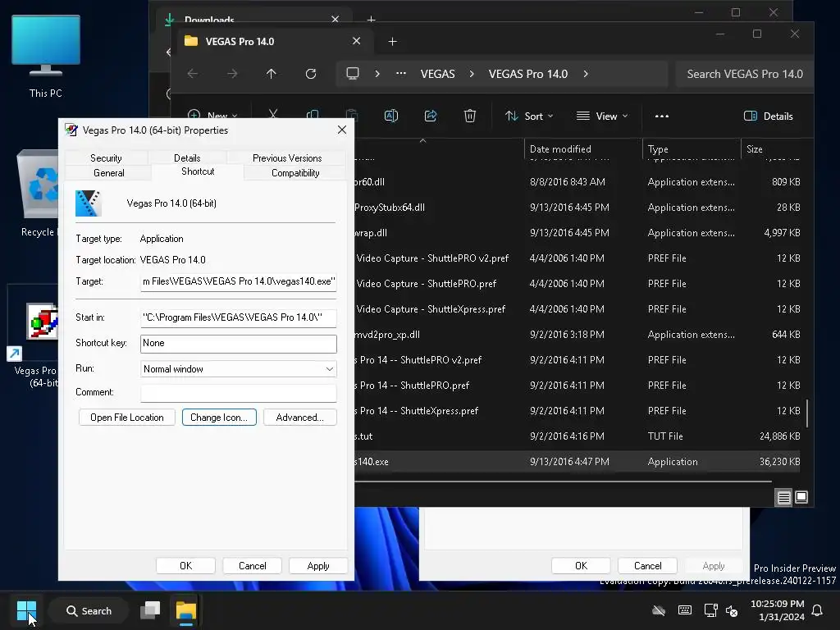Image resolution: width=840 pixels, height=630 pixels.
Task: Expand chevron after VEGAS breadcrumb
Action: [472, 74]
